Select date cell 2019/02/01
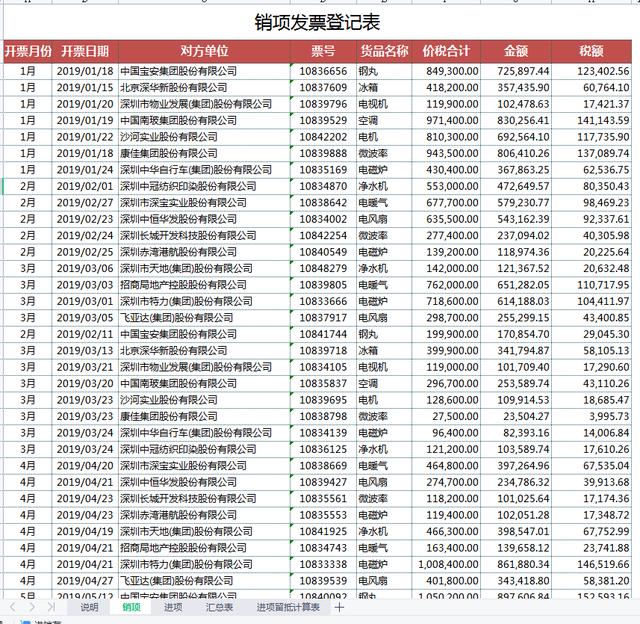 point(85,186)
